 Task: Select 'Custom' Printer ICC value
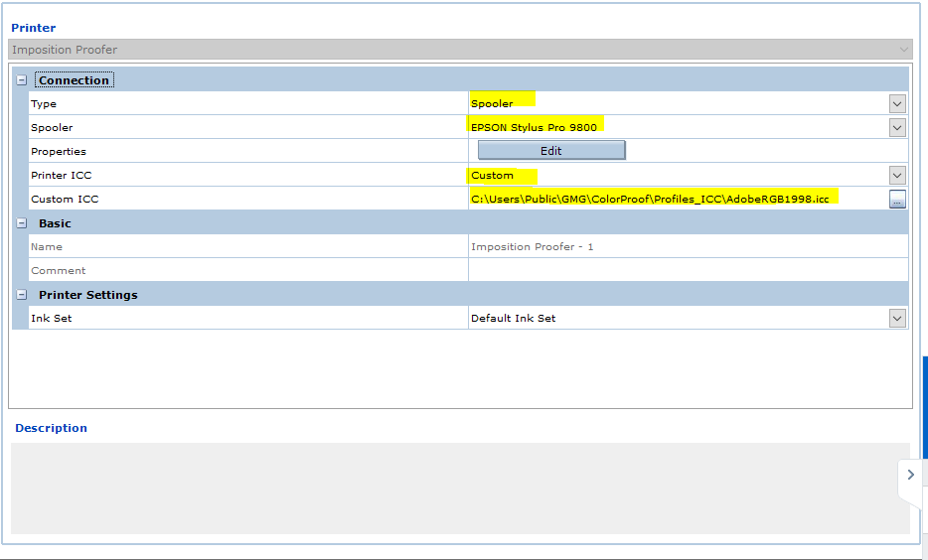click(x=492, y=175)
